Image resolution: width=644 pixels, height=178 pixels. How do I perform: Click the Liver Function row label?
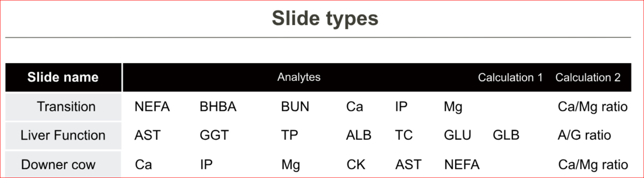(x=63, y=136)
